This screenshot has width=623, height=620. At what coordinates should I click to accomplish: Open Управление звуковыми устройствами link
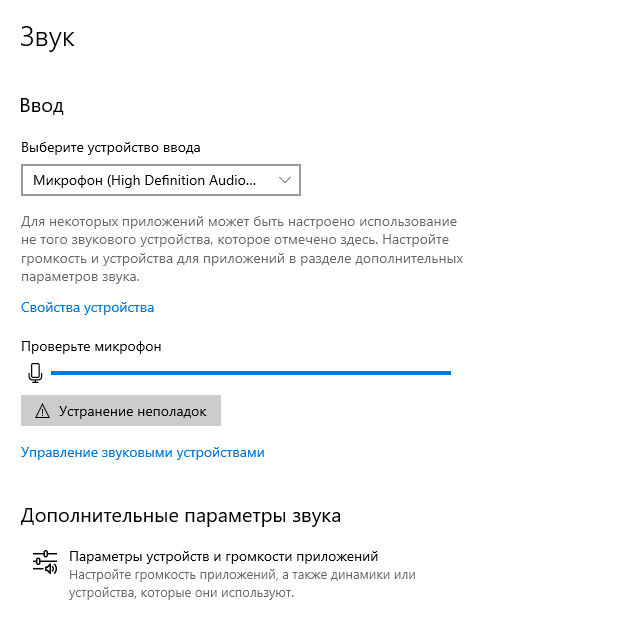point(142,452)
